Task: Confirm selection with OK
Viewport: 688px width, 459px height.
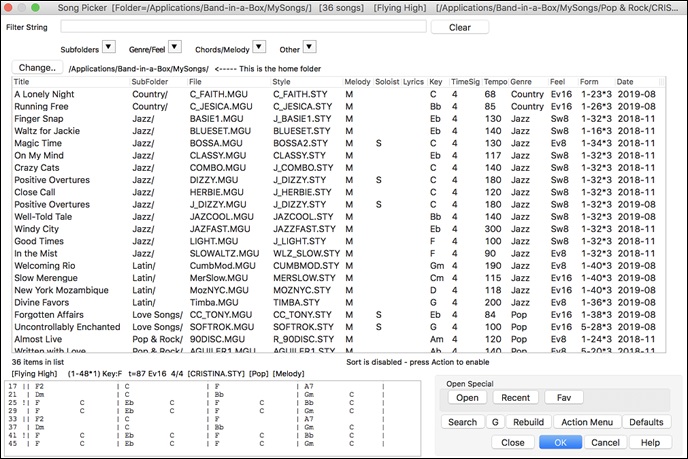Action: (x=560, y=442)
